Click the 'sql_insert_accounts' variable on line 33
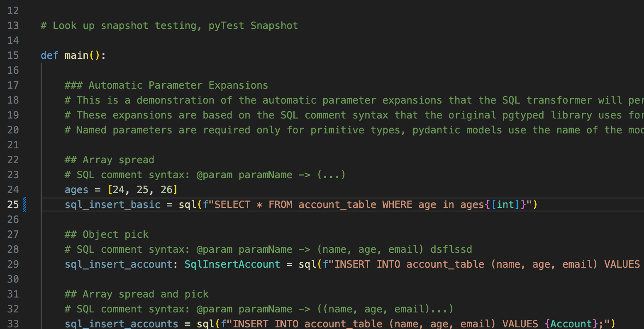The height and width of the screenshot is (329, 644). pyautogui.click(x=122, y=324)
